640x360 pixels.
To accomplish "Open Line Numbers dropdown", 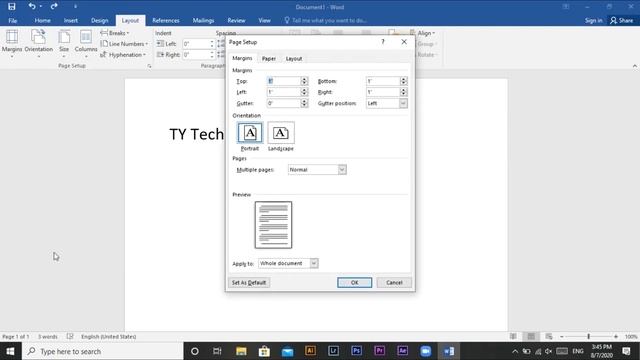I will 124,44.
